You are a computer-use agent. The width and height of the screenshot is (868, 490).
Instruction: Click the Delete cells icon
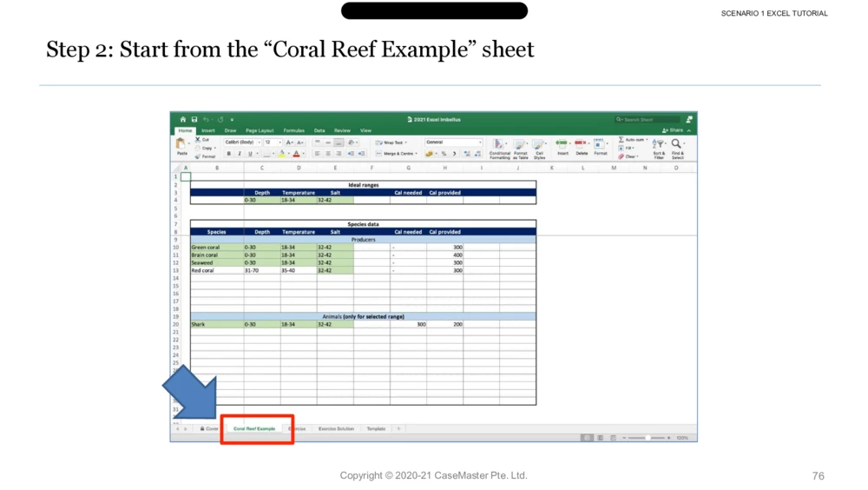(581, 145)
